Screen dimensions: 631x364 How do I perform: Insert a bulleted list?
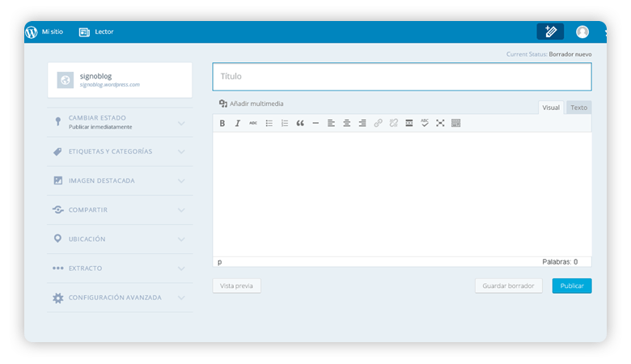pos(269,123)
